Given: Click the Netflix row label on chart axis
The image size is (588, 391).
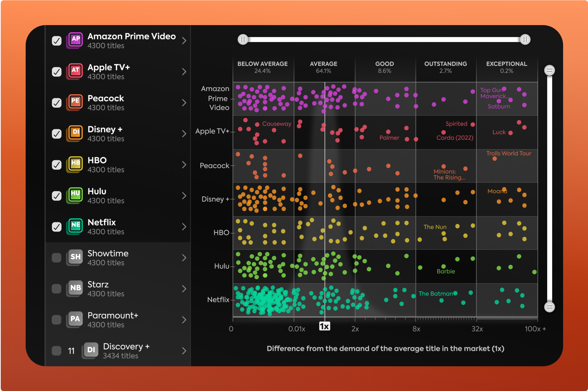Looking at the screenshot, I should pyautogui.click(x=218, y=299).
